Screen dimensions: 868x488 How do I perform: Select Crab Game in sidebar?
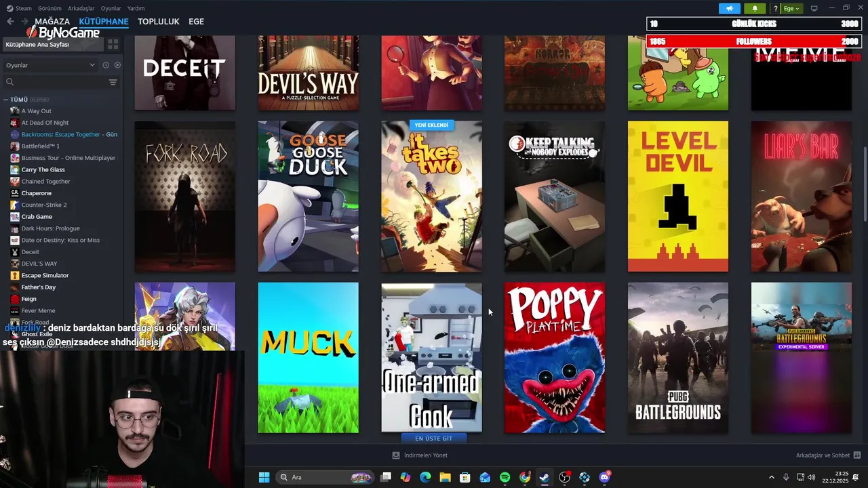(x=37, y=216)
